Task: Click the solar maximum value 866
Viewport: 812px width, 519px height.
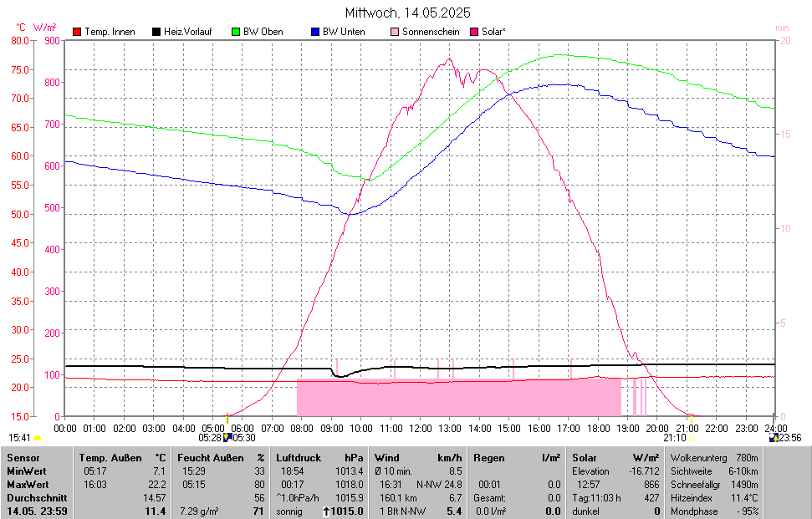Action: coord(652,485)
